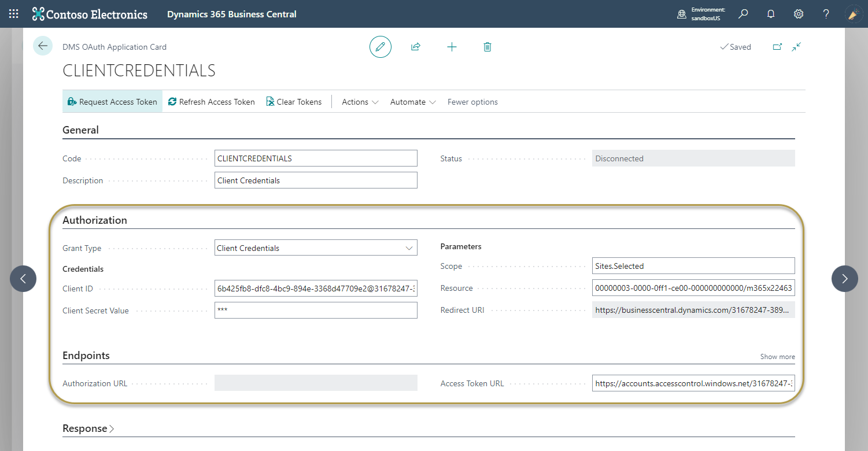Image resolution: width=868 pixels, height=451 pixels.
Task: Click the Request Access Token action
Action: pos(112,101)
